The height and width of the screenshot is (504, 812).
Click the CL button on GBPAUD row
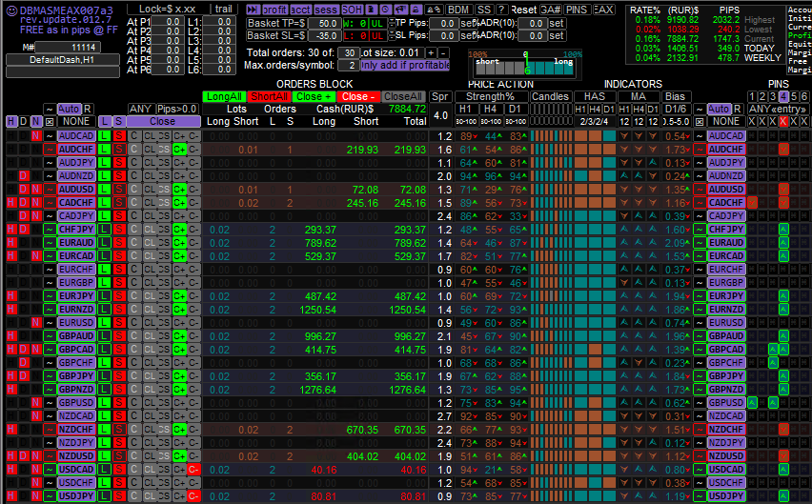click(x=150, y=335)
